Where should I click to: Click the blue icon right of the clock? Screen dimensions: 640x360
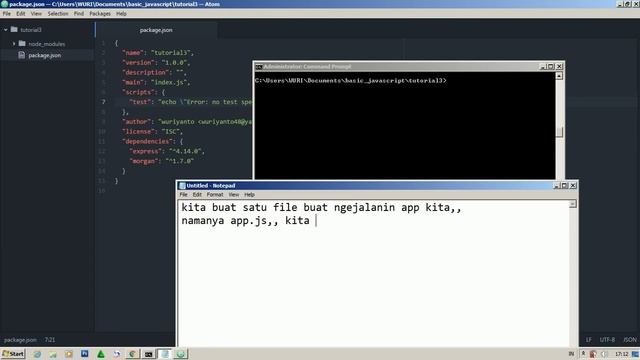tap(635, 354)
